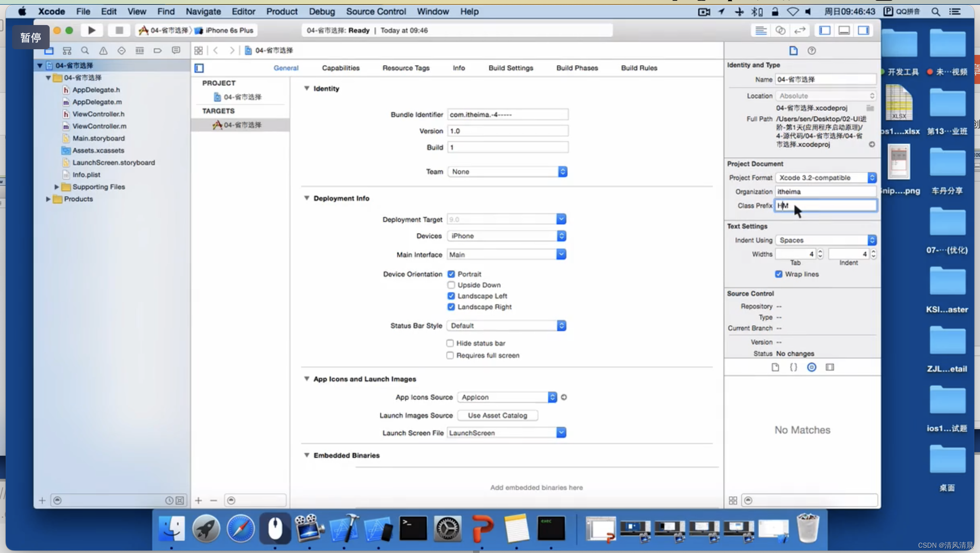Toggle the project and targets list sidebar
This screenshot has height=553, width=980.
[199, 68]
